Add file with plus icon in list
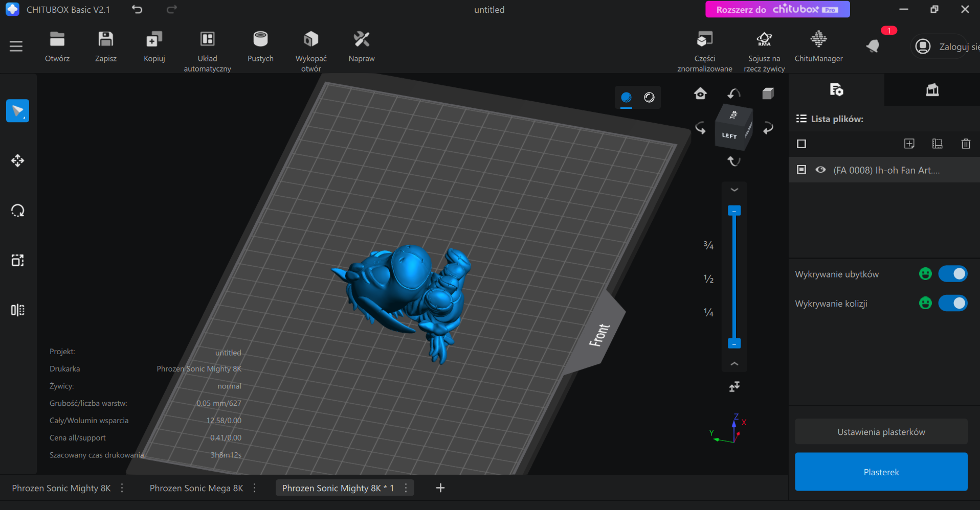Viewport: 980px width, 510px height. [909, 144]
